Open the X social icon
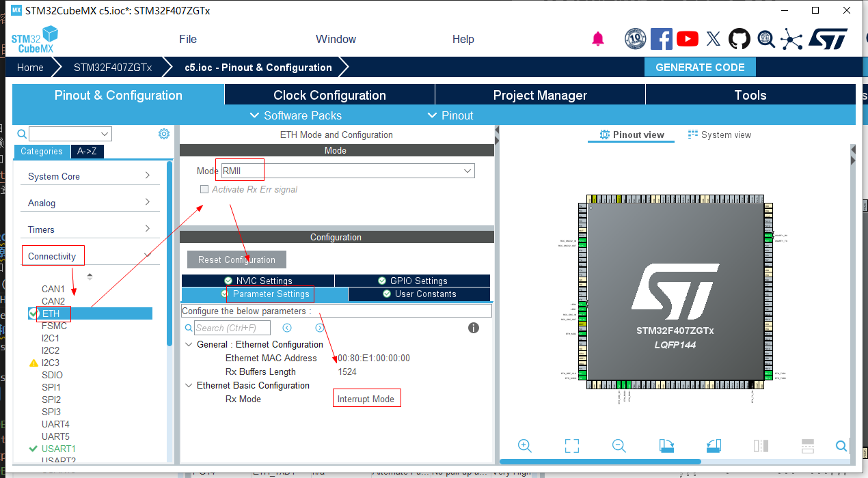This screenshot has width=868, height=478. [x=714, y=39]
